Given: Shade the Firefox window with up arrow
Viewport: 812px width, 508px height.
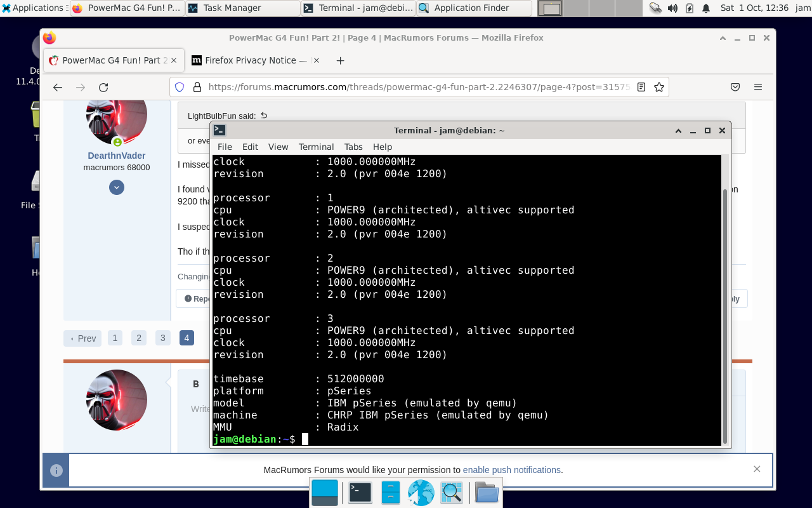Looking at the screenshot, I should click(x=723, y=37).
